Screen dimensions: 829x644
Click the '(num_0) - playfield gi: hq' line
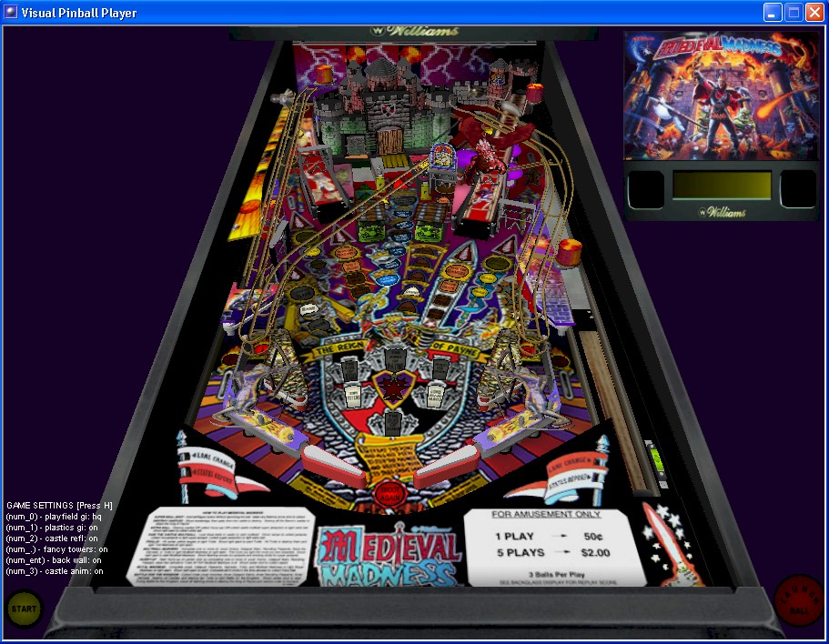54,517
